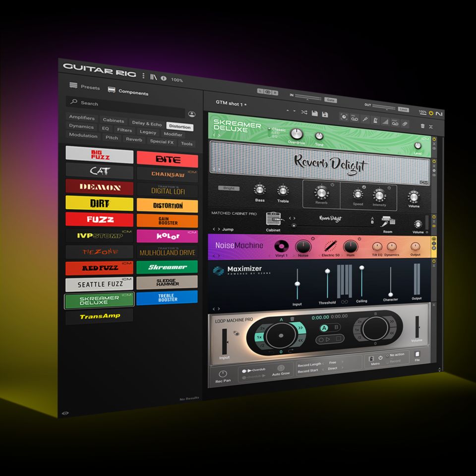The image size is (476, 476).
Task: Click the info icon beside Guitar Rig logo
Action: point(163,78)
